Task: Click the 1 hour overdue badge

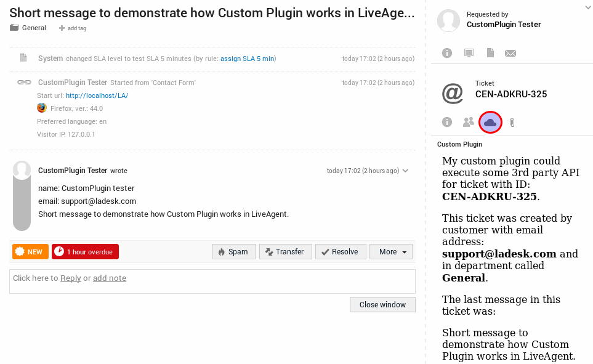Action: click(85, 251)
